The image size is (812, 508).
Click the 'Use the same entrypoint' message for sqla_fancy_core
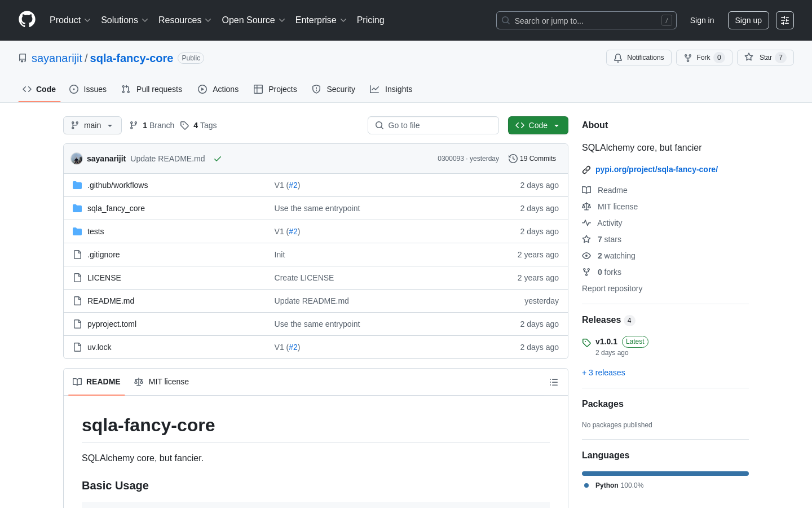pyautogui.click(x=317, y=208)
